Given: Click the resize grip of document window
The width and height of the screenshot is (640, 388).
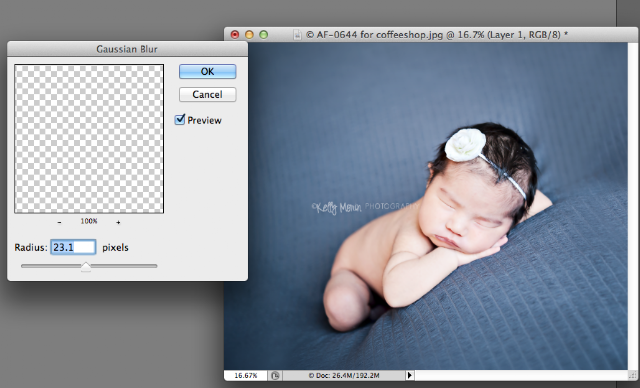Looking at the screenshot, I should click(x=633, y=375).
